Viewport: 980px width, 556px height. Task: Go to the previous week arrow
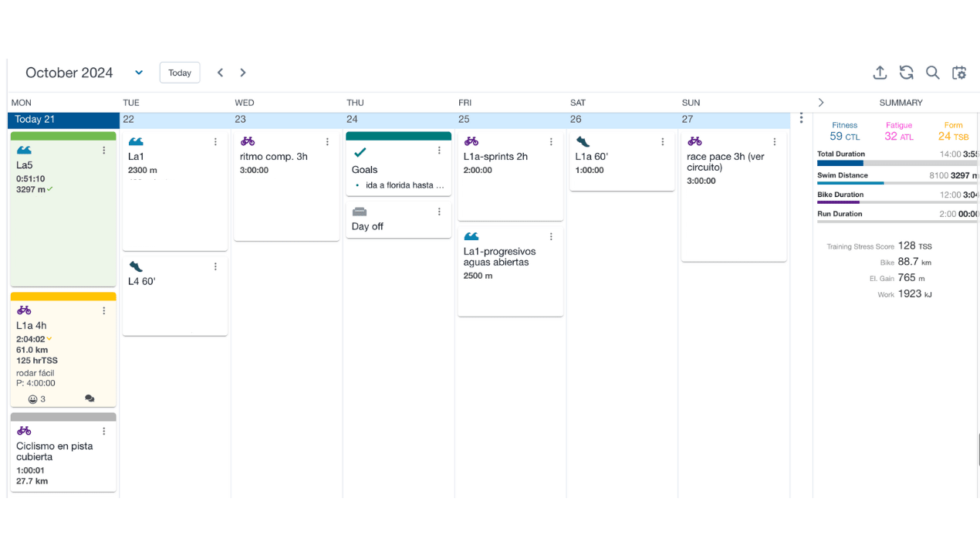point(220,73)
